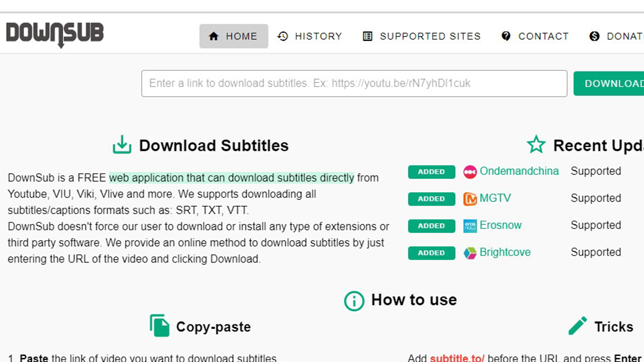644x362 pixels.
Task: Click the Recent Updates star icon
Action: tap(536, 145)
